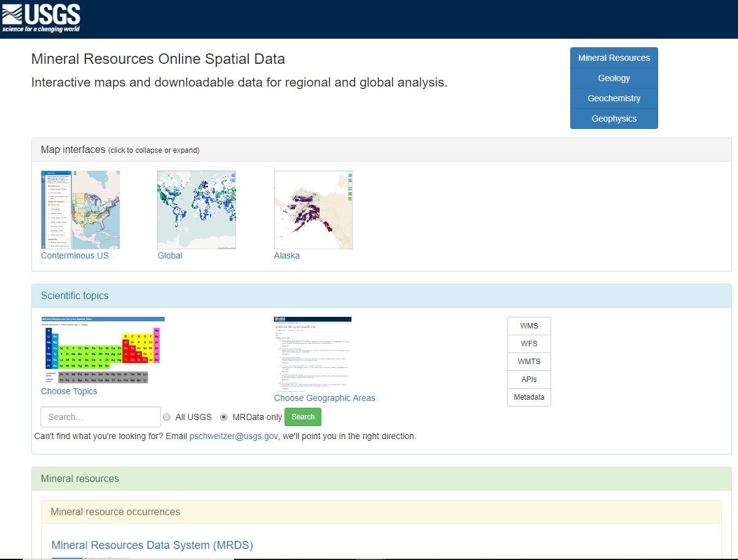Open the Global map interface thumbnail
738x560 pixels.
coord(196,209)
